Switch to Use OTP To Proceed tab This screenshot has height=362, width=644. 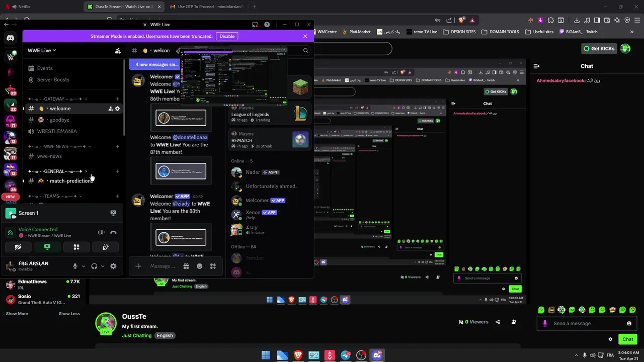coord(207,7)
